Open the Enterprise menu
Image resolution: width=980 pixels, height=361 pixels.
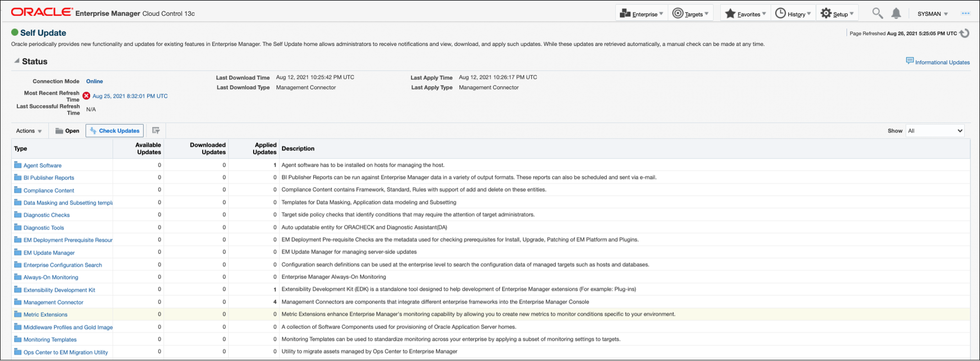(641, 14)
